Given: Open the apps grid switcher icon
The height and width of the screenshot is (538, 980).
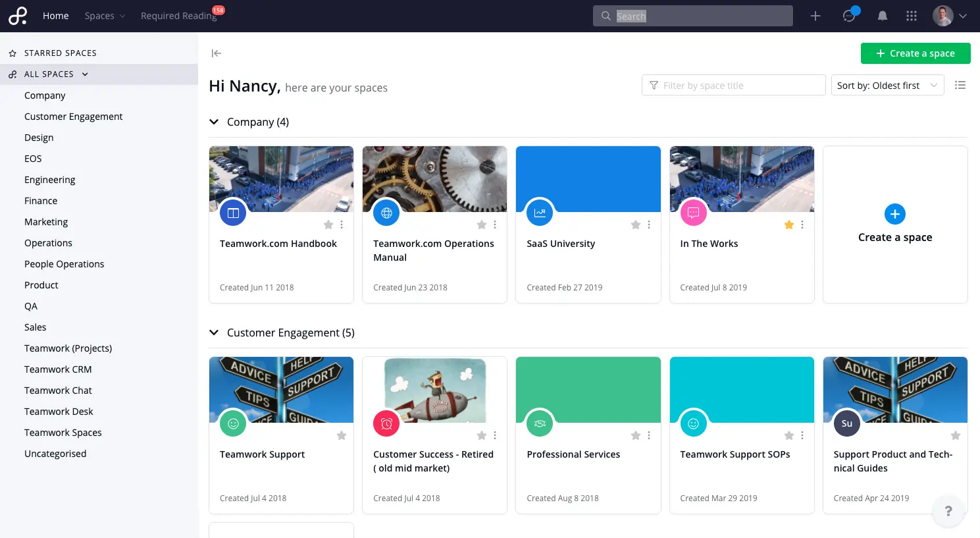Looking at the screenshot, I should 912,16.
